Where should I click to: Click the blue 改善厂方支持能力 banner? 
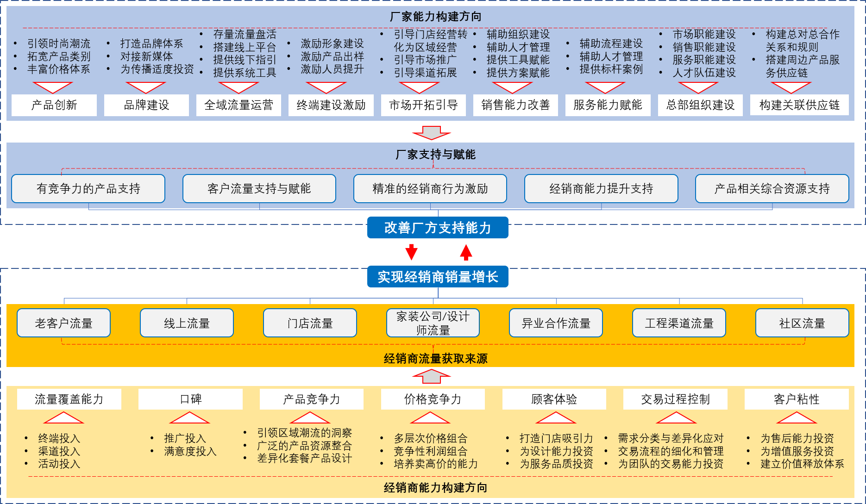tap(438, 228)
